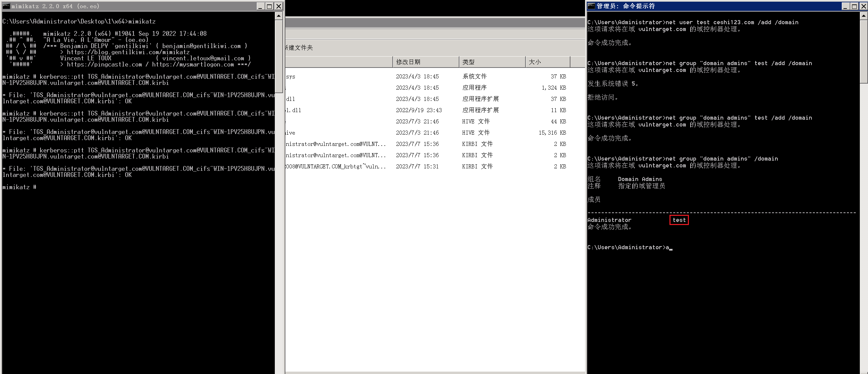Maximize the administrator command prompt window
The image size is (868, 374).
tap(854, 6)
